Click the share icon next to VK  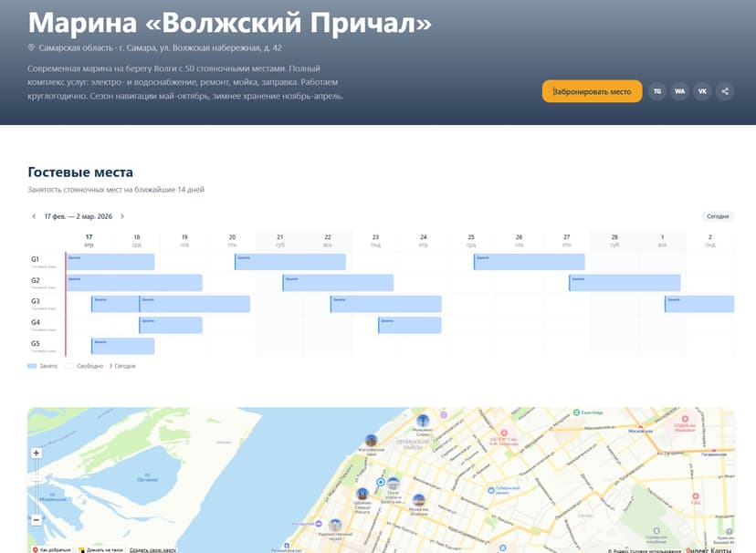[725, 91]
